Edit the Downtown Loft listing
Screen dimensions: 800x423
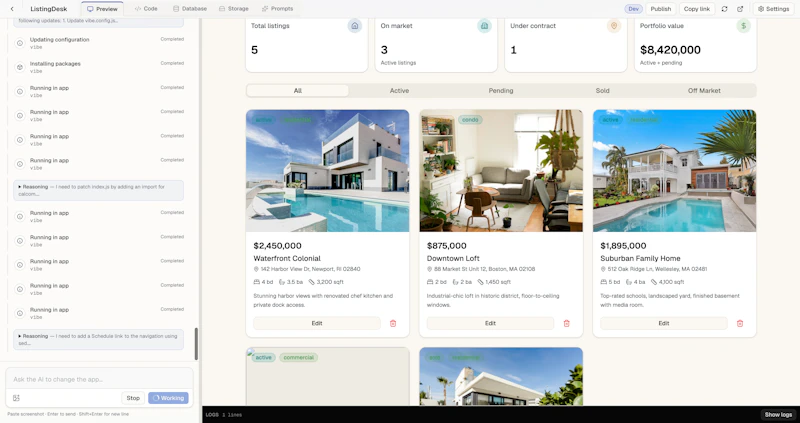click(x=490, y=323)
